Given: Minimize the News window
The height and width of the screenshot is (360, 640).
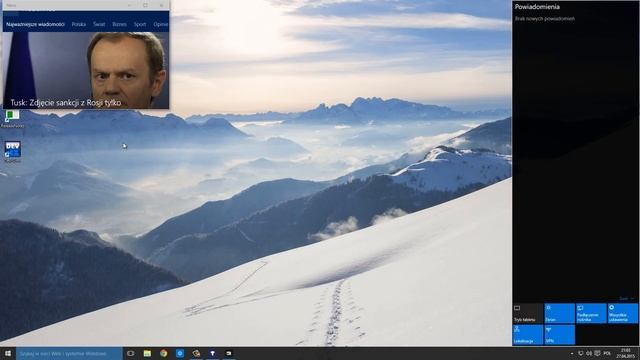Looking at the screenshot, I should (x=130, y=5).
